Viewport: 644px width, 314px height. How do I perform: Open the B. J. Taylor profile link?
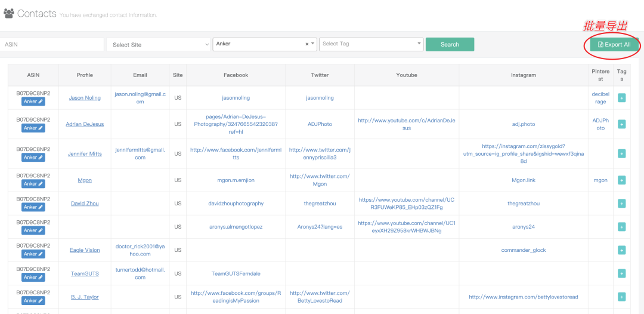[x=85, y=297]
